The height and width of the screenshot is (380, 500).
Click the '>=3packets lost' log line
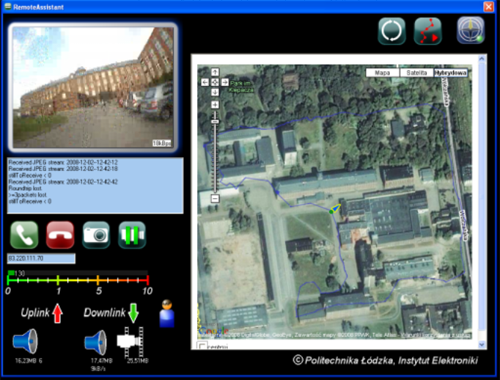pos(28,195)
